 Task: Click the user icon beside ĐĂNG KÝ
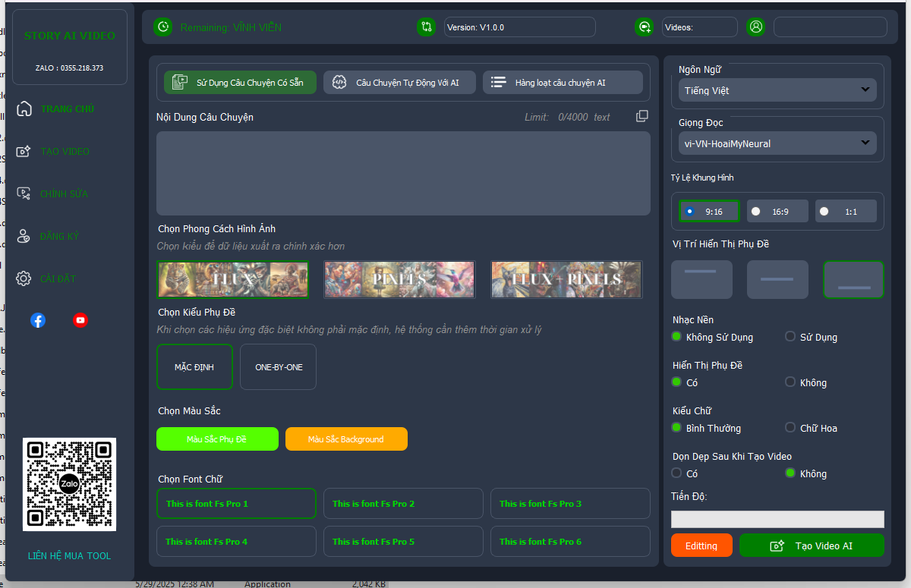(25, 236)
